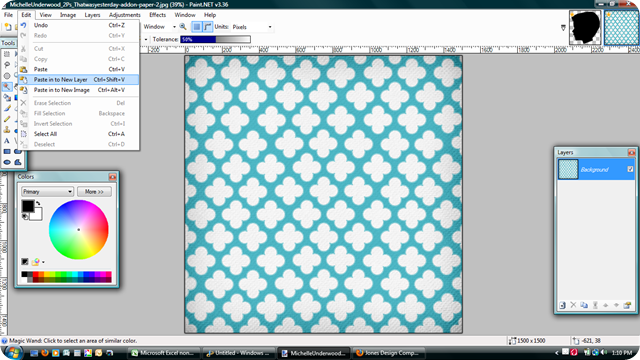Pick a hue on color wheel
This screenshot has width=640, height=360.
pyautogui.click(x=79, y=229)
